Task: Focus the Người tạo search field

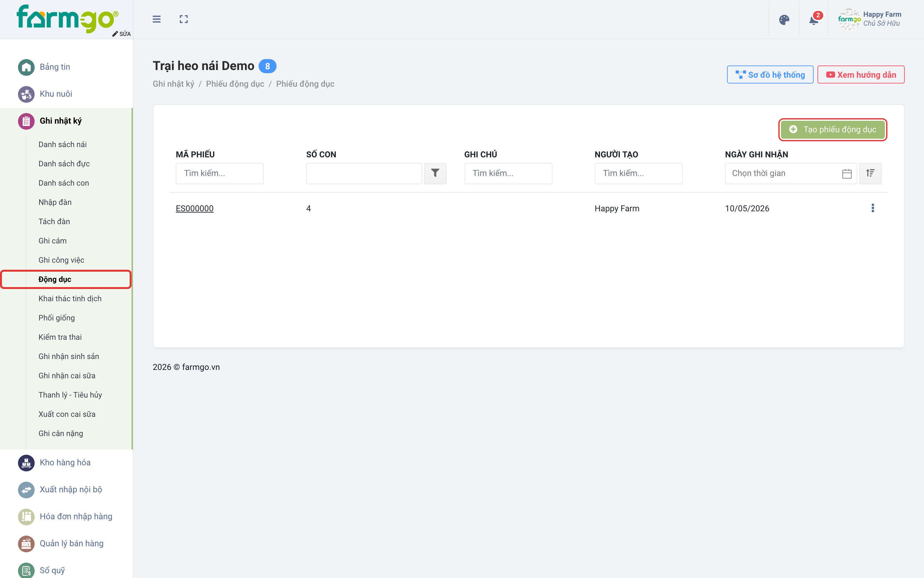Action: click(x=638, y=173)
